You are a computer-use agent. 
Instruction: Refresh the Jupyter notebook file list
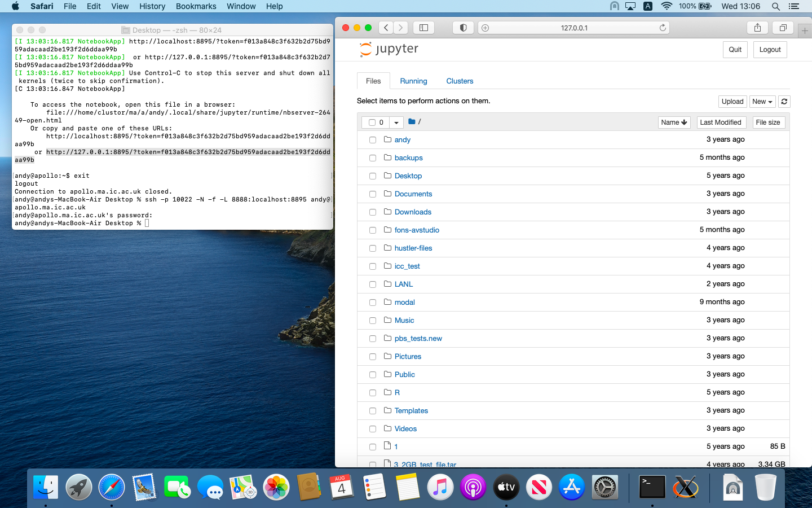tap(784, 102)
